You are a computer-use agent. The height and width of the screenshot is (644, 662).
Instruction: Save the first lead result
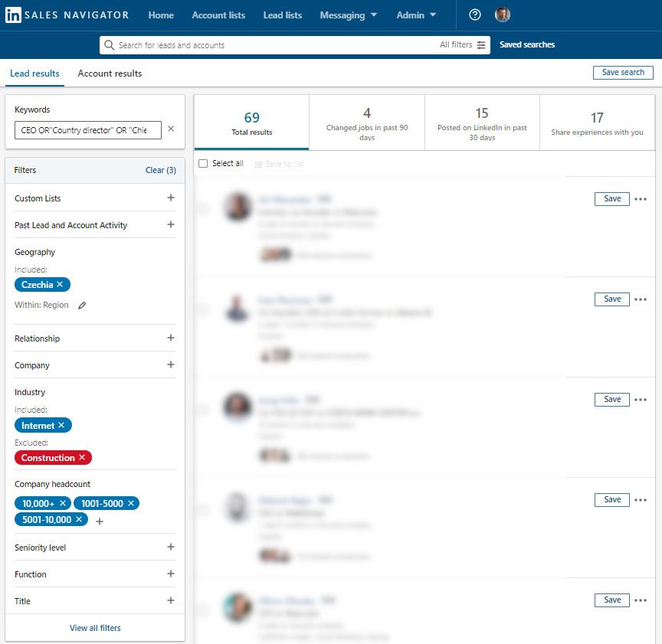[x=611, y=199]
